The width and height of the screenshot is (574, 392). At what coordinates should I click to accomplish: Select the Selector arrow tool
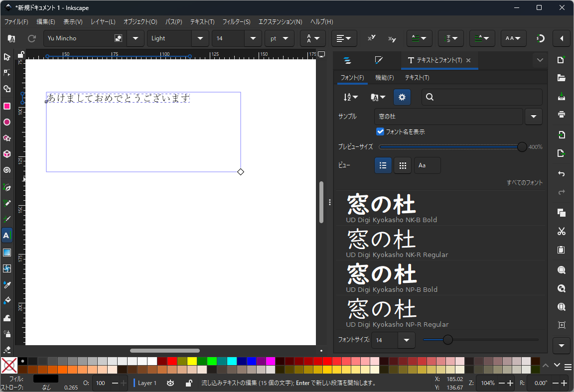tap(7, 57)
